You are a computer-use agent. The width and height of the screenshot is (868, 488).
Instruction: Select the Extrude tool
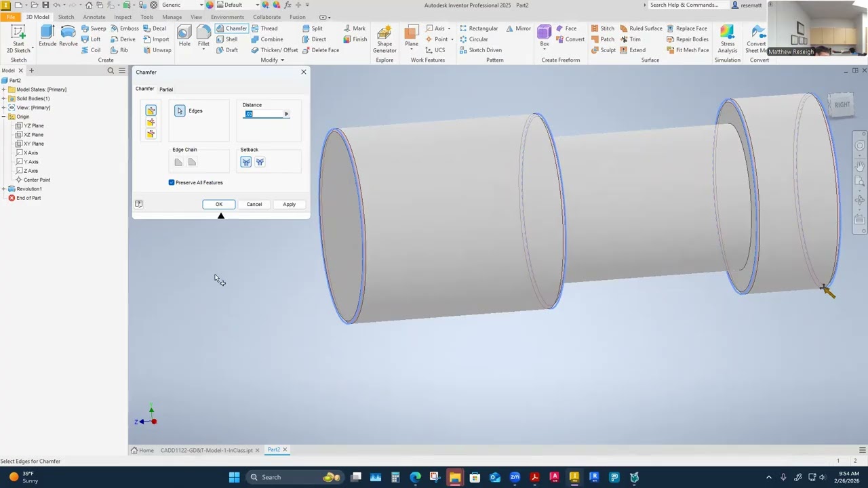pos(47,37)
